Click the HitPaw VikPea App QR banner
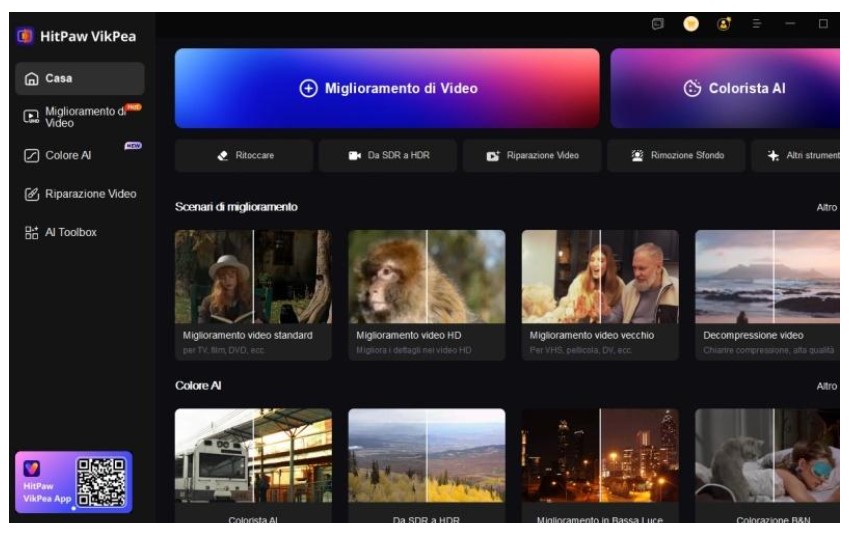849x535 pixels. coord(74,482)
